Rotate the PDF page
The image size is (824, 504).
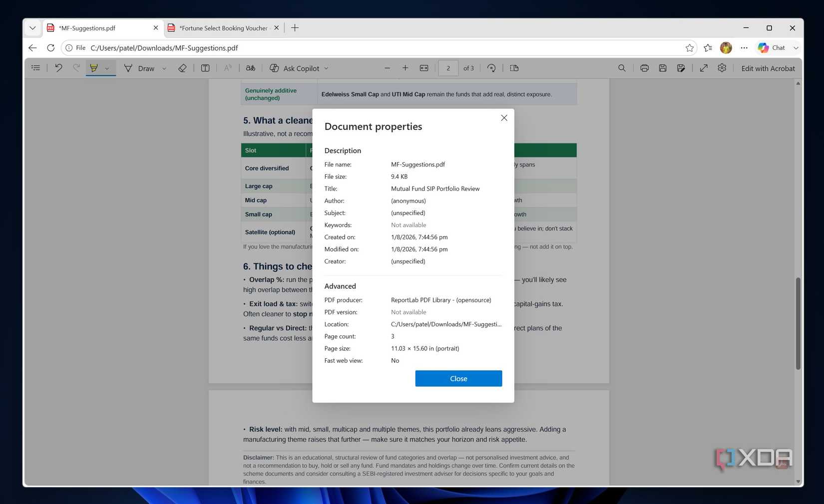coord(491,68)
